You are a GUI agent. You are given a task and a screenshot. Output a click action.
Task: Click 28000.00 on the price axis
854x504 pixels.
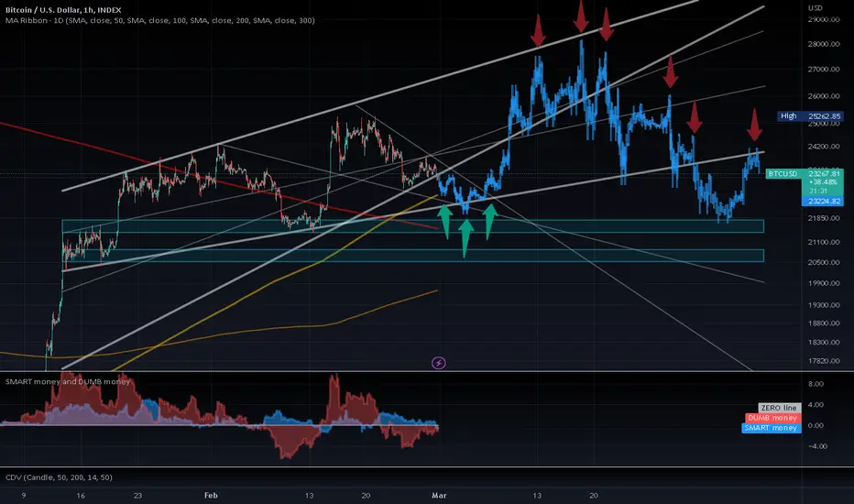point(824,44)
